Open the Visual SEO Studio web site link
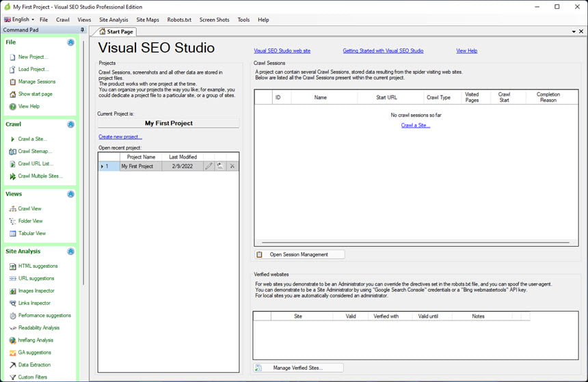 coord(282,51)
